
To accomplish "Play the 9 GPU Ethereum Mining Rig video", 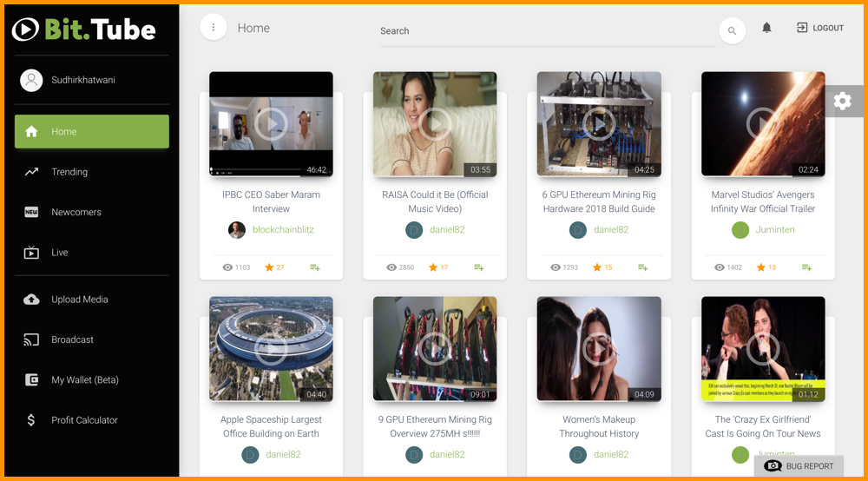I will [x=435, y=349].
